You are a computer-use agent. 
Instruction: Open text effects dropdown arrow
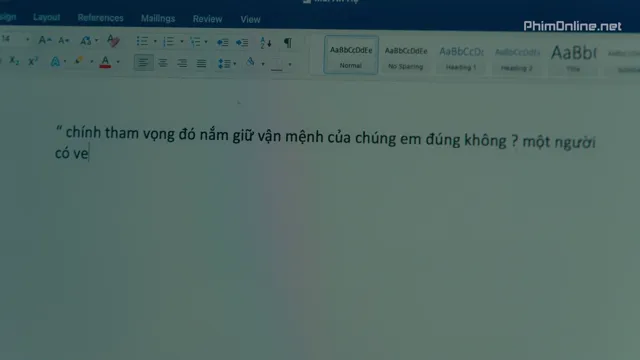tap(65, 62)
